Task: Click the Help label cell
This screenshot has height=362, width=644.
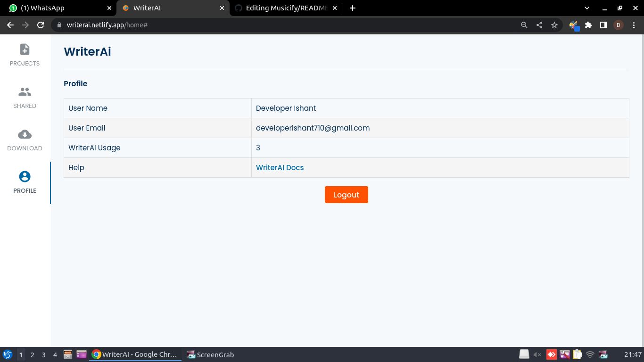Action: point(157,167)
